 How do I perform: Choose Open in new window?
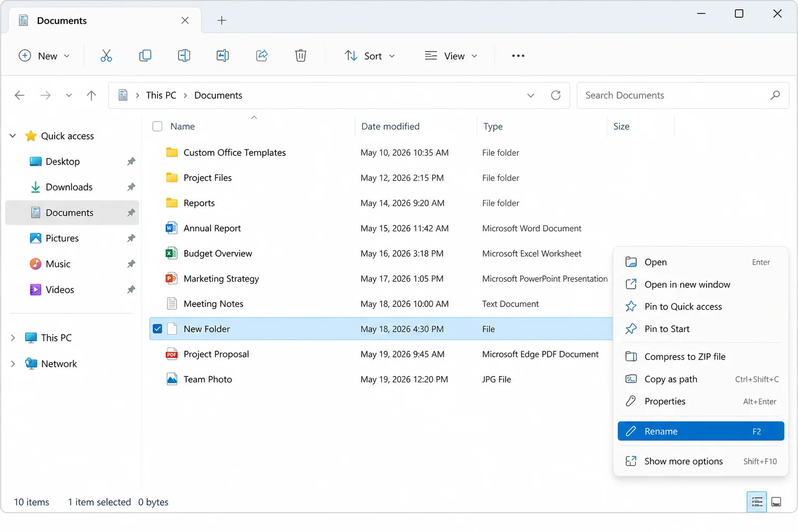[701, 285]
